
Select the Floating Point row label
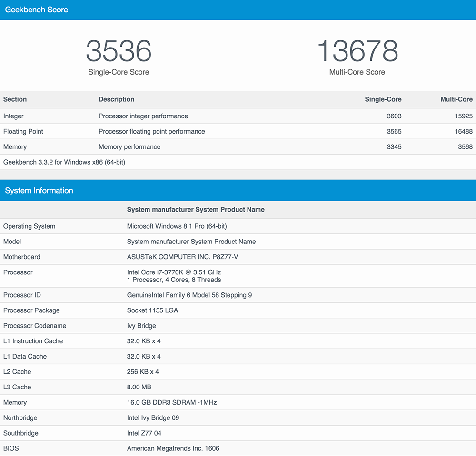tap(23, 131)
